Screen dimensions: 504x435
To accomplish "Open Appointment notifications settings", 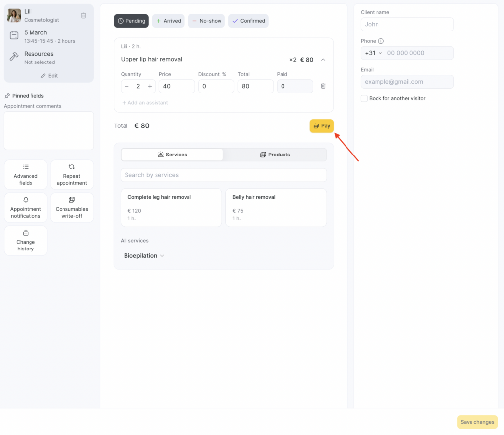I will (26, 208).
